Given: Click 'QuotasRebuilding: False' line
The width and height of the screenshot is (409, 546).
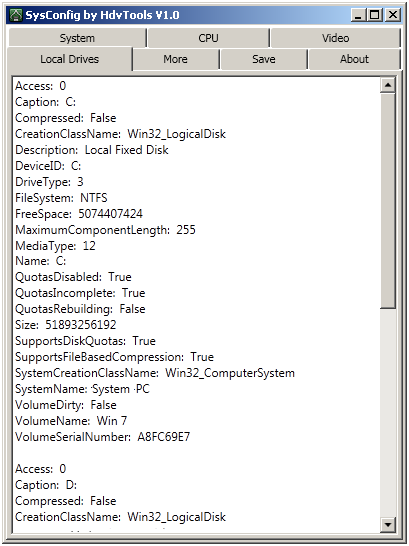Looking at the screenshot, I should [x=80, y=309].
